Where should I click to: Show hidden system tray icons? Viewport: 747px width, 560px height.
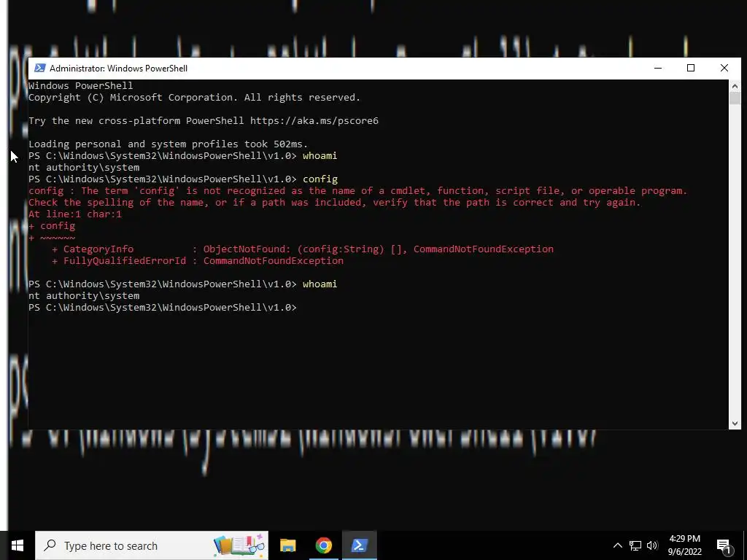617,545
